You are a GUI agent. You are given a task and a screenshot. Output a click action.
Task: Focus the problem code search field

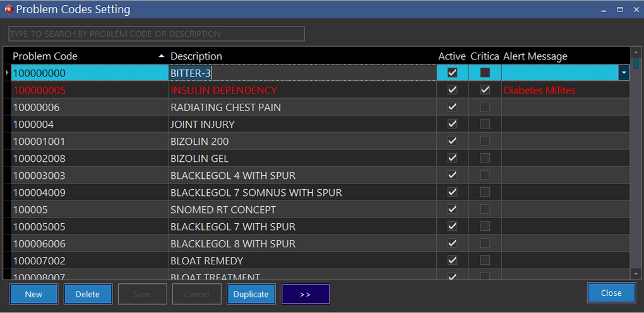pyautogui.click(x=157, y=34)
